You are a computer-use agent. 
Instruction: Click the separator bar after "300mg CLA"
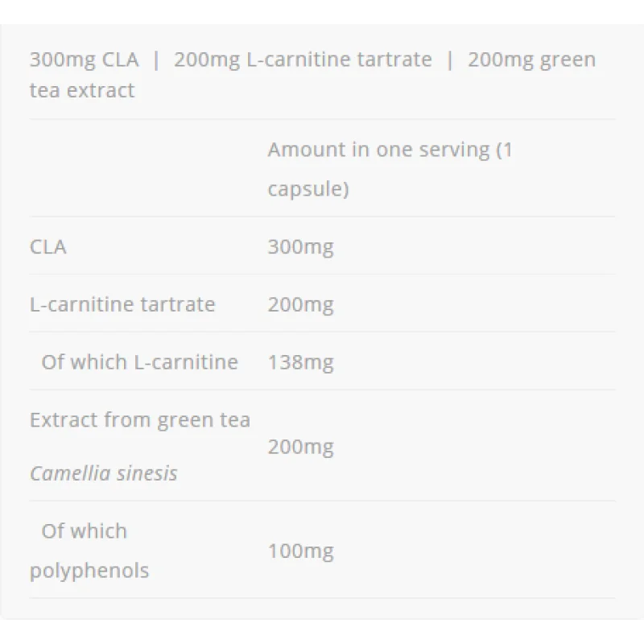pyautogui.click(x=156, y=60)
